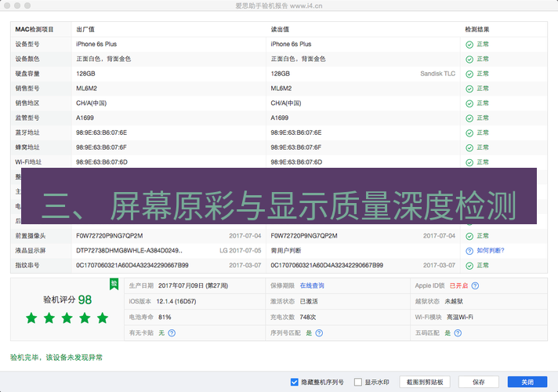
Task: Select factory Bluetooth address 98:9E:63:B6:07:6E
Action: [x=101, y=132]
